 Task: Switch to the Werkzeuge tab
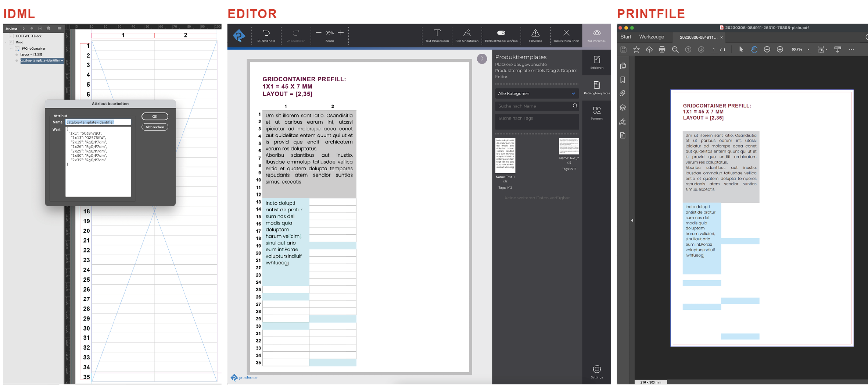click(651, 37)
